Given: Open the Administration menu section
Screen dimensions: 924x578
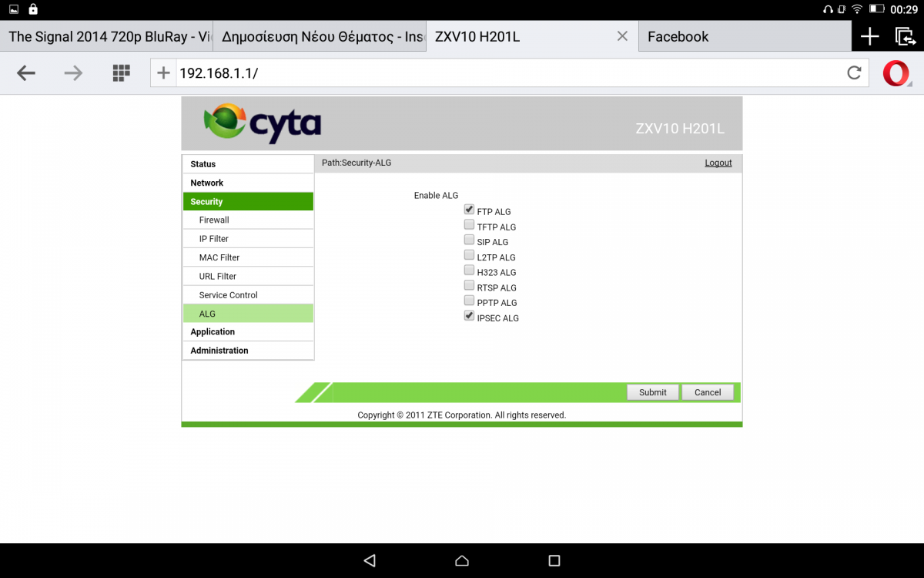Looking at the screenshot, I should point(248,350).
